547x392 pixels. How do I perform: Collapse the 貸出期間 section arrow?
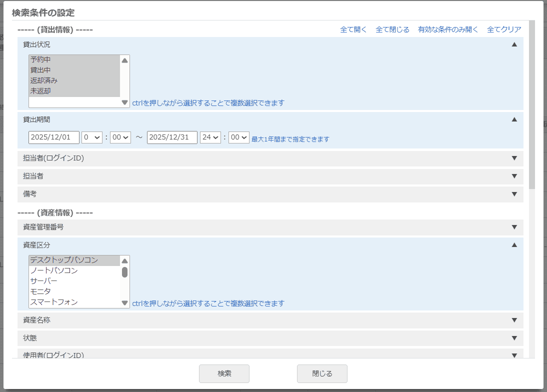point(514,119)
